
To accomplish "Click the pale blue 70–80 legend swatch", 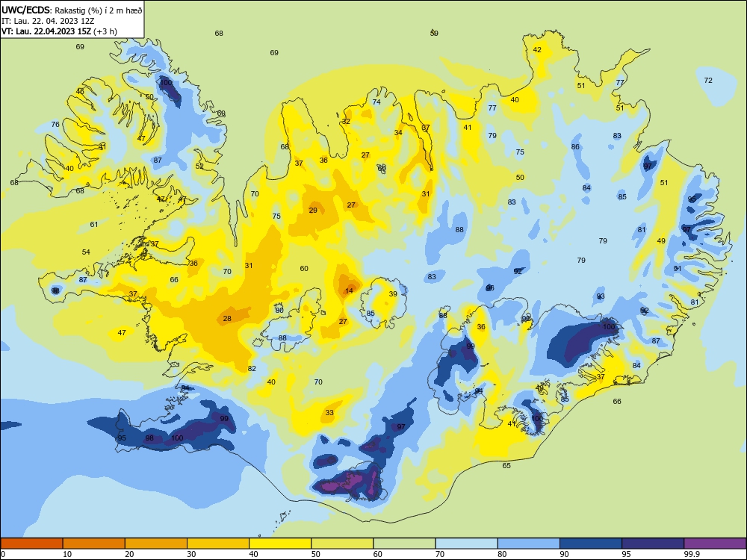I will pos(466,544).
